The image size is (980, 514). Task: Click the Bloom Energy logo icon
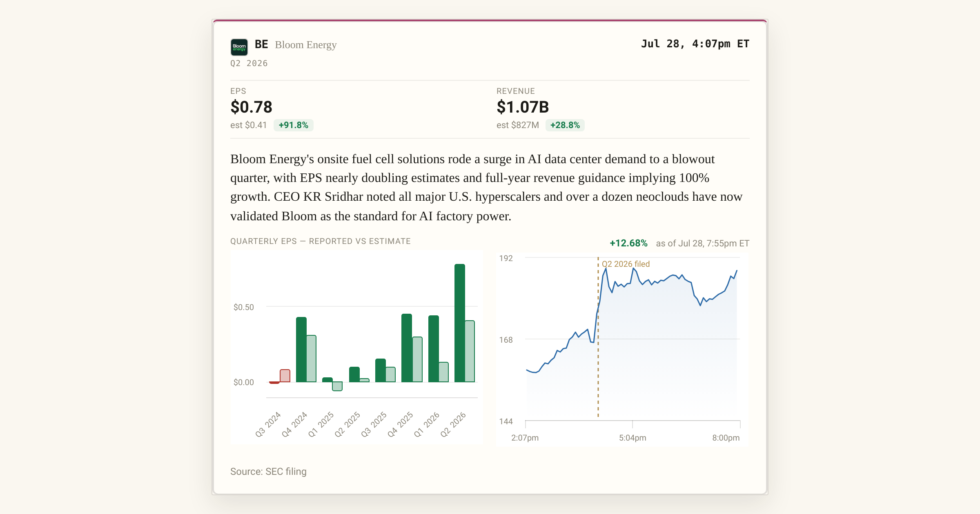[x=239, y=47]
